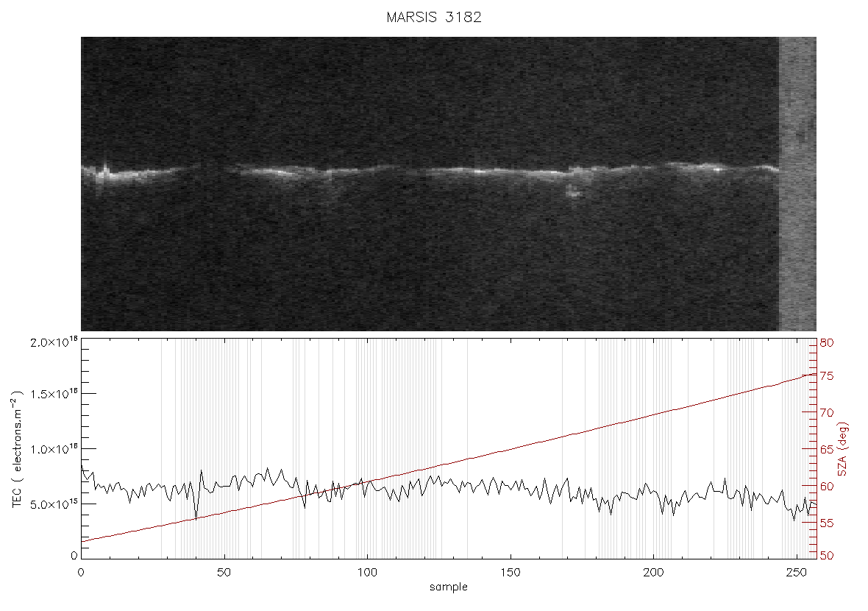Click the bright echo blob below the surface line
Image resolution: width=868 pixels, height=611 pixels.
(x=574, y=191)
